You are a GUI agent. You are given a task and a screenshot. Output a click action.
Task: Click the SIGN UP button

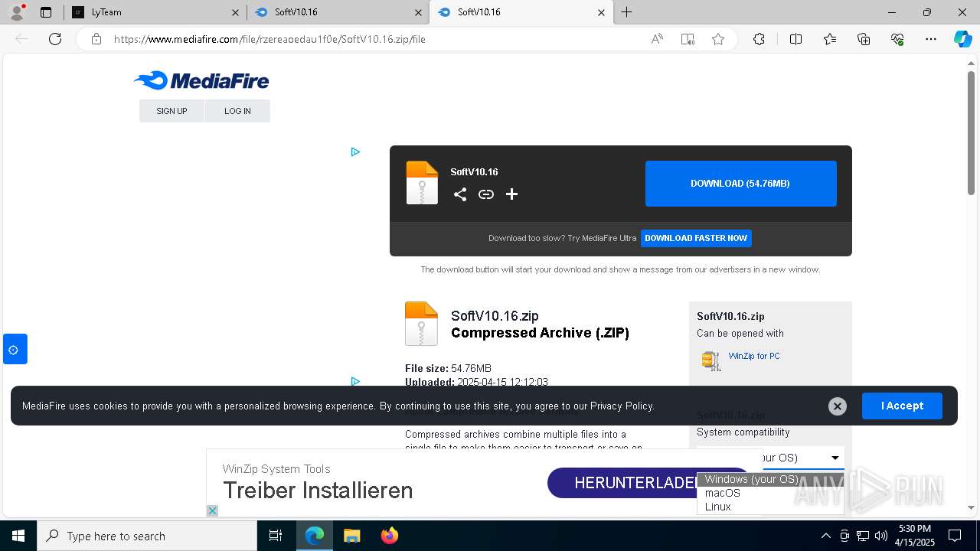(171, 111)
